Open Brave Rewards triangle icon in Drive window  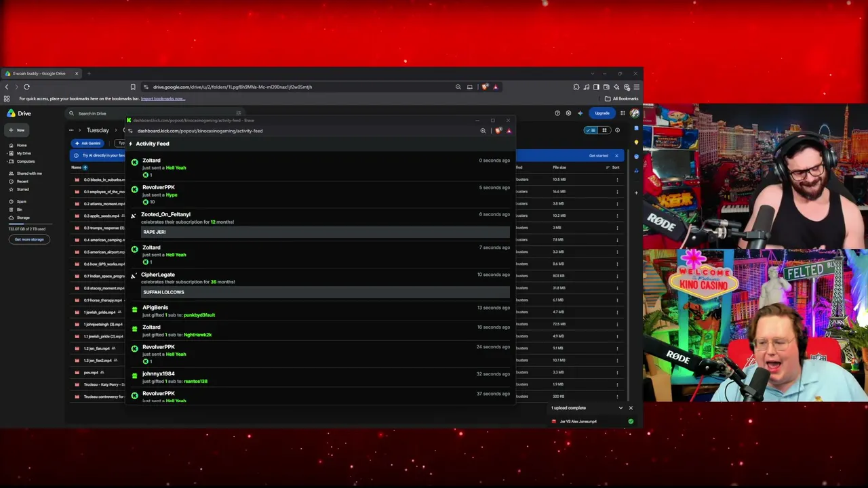pyautogui.click(x=496, y=87)
